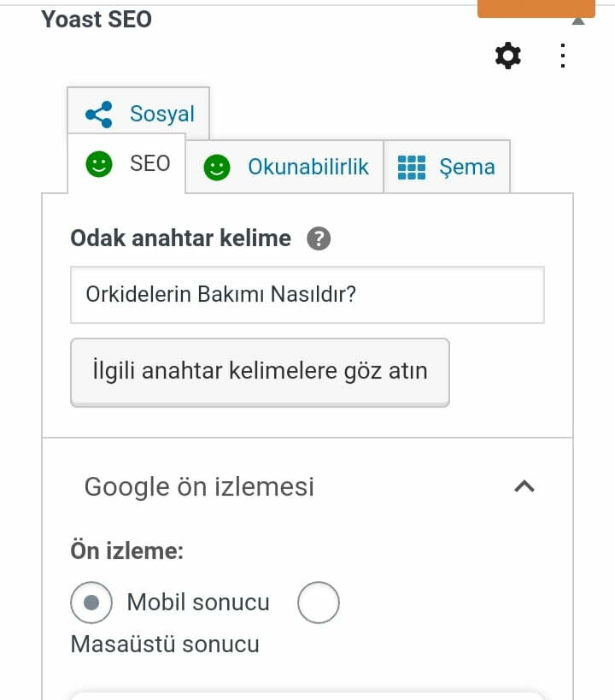Switch to the Sosyal tab
This screenshot has height=700, width=615.
click(138, 114)
